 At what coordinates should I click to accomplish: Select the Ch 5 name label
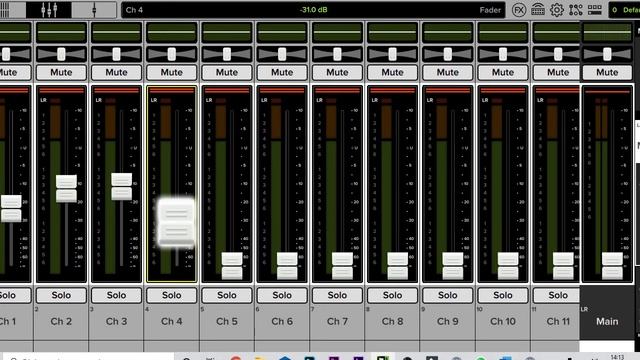coord(227,322)
